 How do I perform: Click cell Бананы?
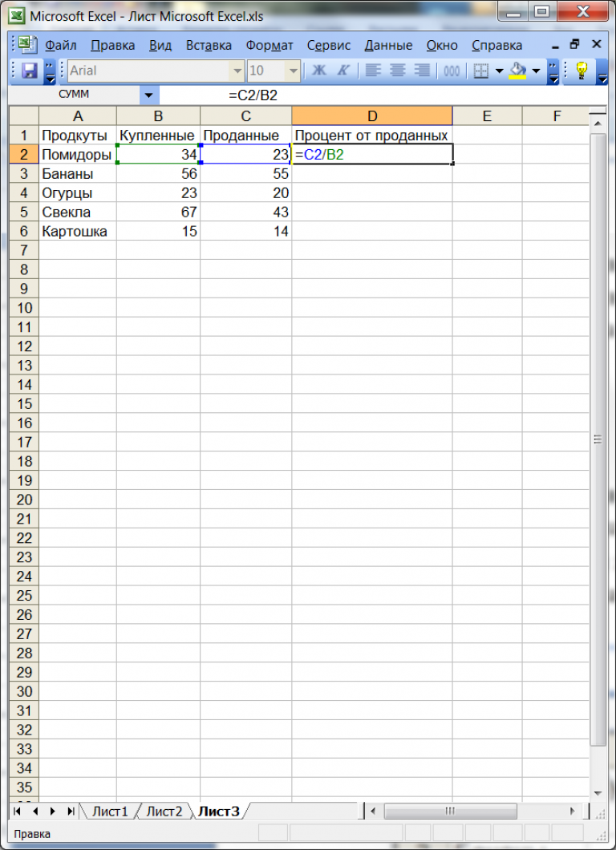point(78,174)
